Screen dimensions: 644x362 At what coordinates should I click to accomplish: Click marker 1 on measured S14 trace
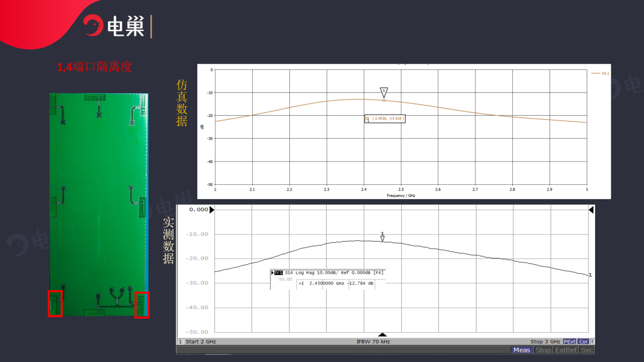pyautogui.click(x=382, y=237)
